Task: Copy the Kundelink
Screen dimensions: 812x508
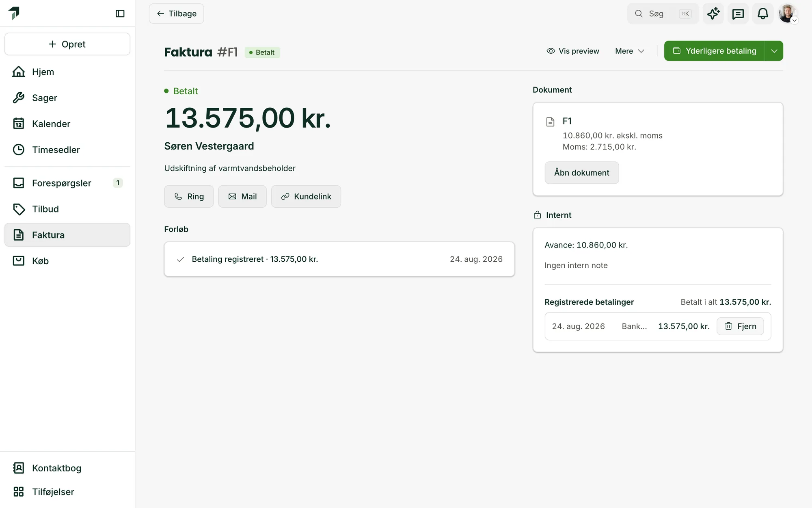Action: (306, 196)
